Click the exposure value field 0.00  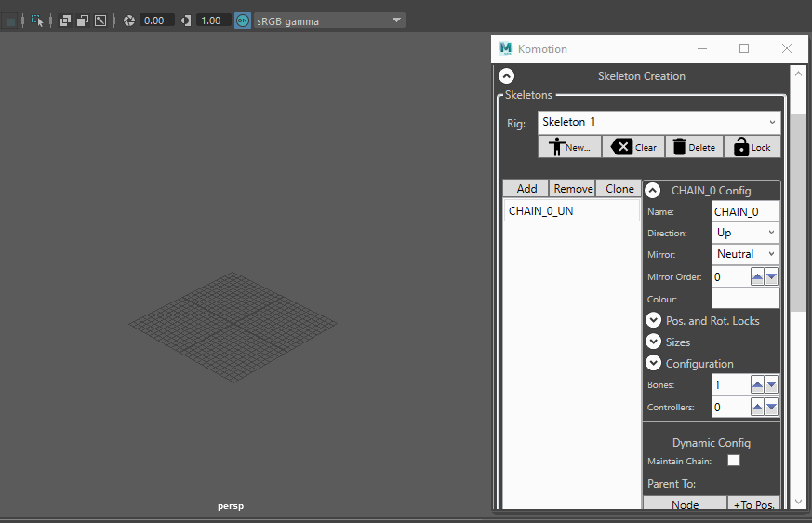point(156,20)
